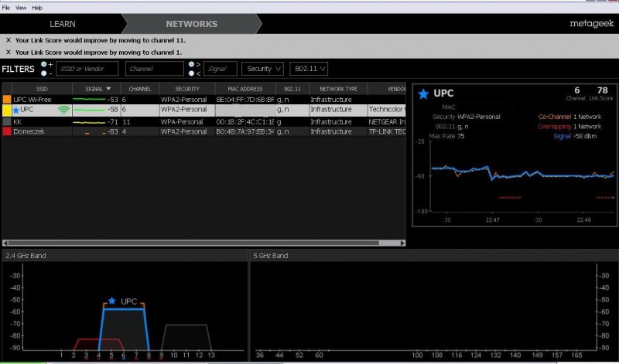This screenshot has width=619, height=364.
Task: Close the channel 1 suggestion message
Action: [9, 52]
